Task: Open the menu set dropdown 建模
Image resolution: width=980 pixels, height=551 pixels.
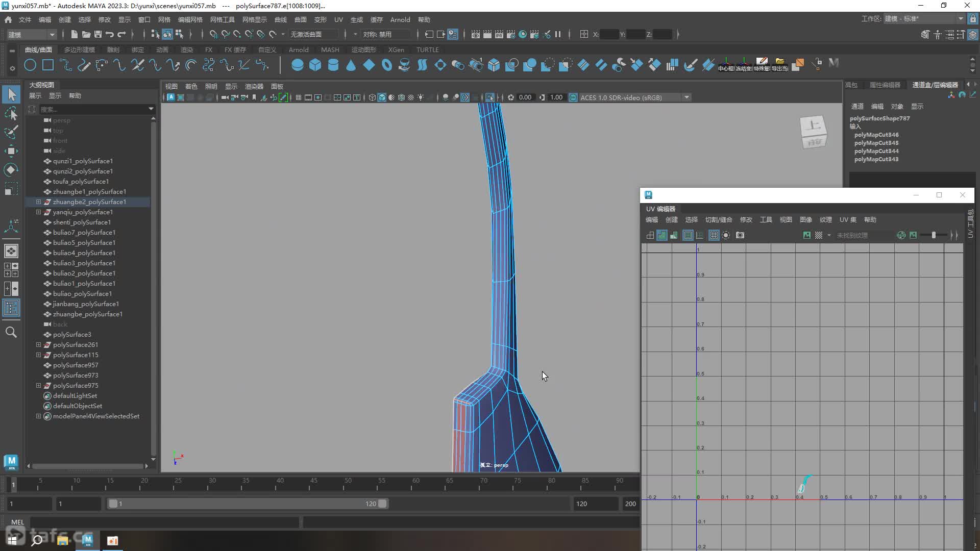Action: 32,34
